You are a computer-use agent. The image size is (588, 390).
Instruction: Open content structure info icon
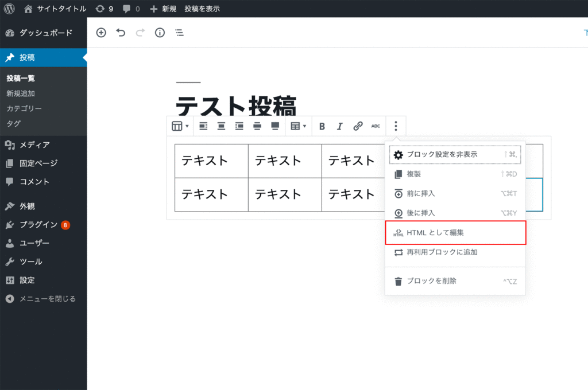[160, 33]
